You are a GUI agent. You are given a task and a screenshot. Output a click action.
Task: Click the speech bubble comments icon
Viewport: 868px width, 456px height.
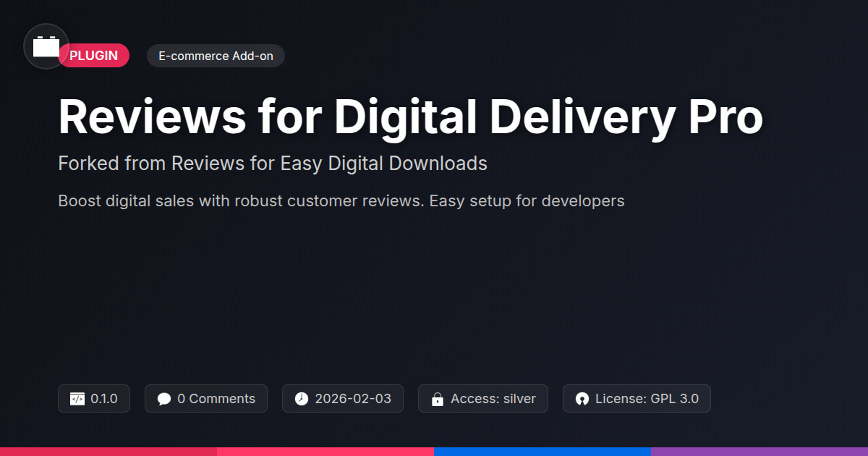click(164, 399)
